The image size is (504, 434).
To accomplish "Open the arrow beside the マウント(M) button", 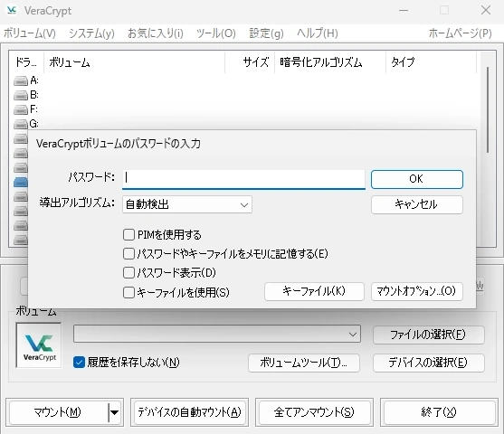I will pyautogui.click(x=114, y=412).
